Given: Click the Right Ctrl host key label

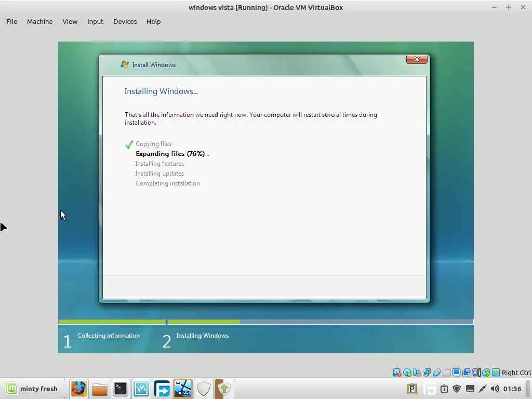Looking at the screenshot, I should 516,373.
